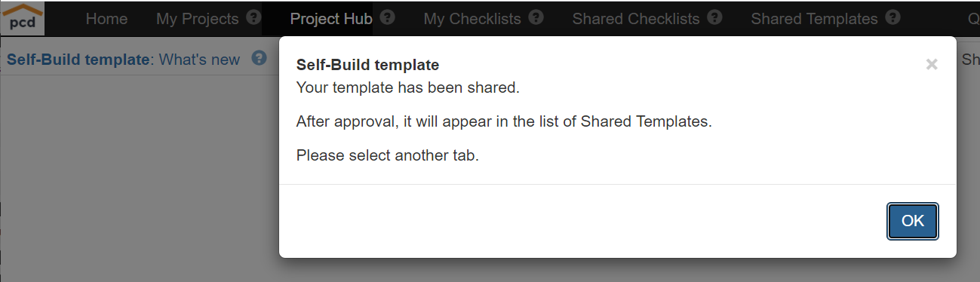Screen dimensions: 980x282
Task: Show help for My Checklists
Action: [536, 18]
